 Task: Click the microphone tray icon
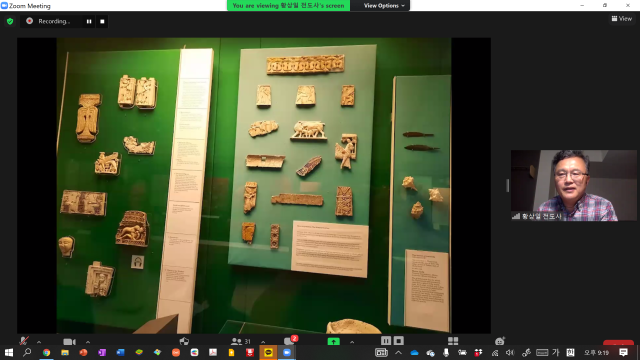click(x=446, y=353)
